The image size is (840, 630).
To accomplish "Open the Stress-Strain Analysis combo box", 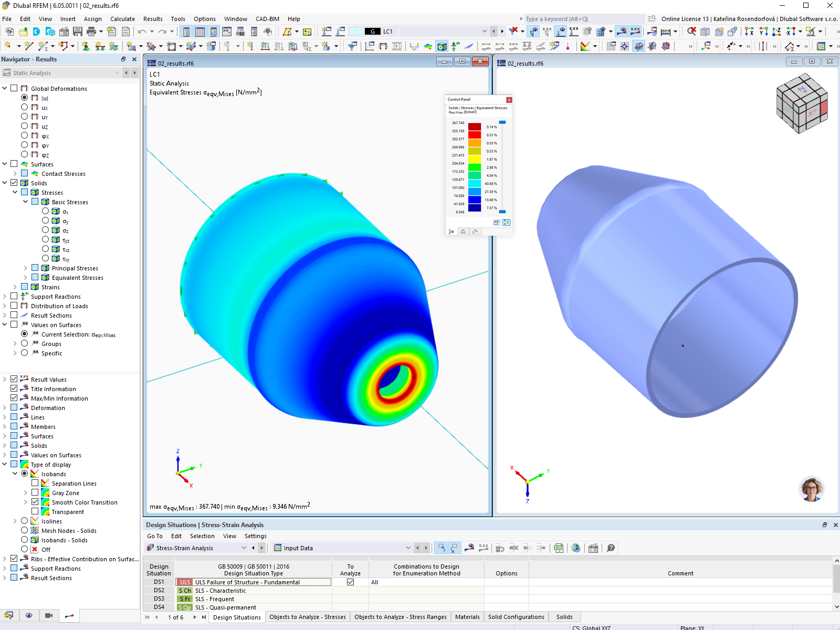I will (x=244, y=548).
